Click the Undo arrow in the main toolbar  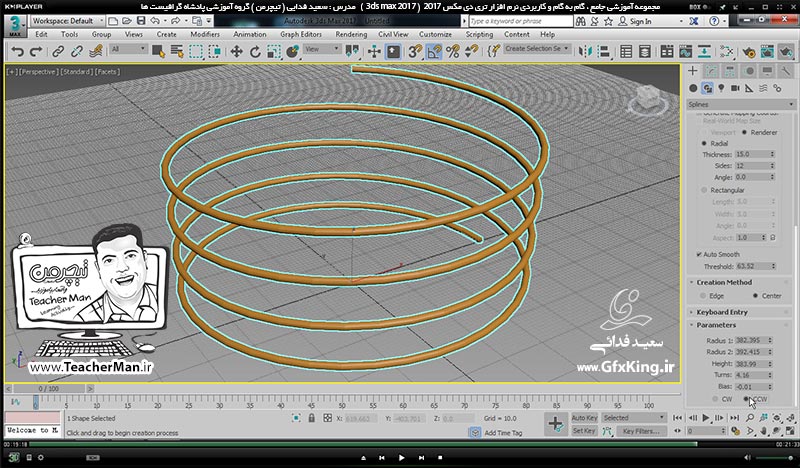(x=17, y=52)
